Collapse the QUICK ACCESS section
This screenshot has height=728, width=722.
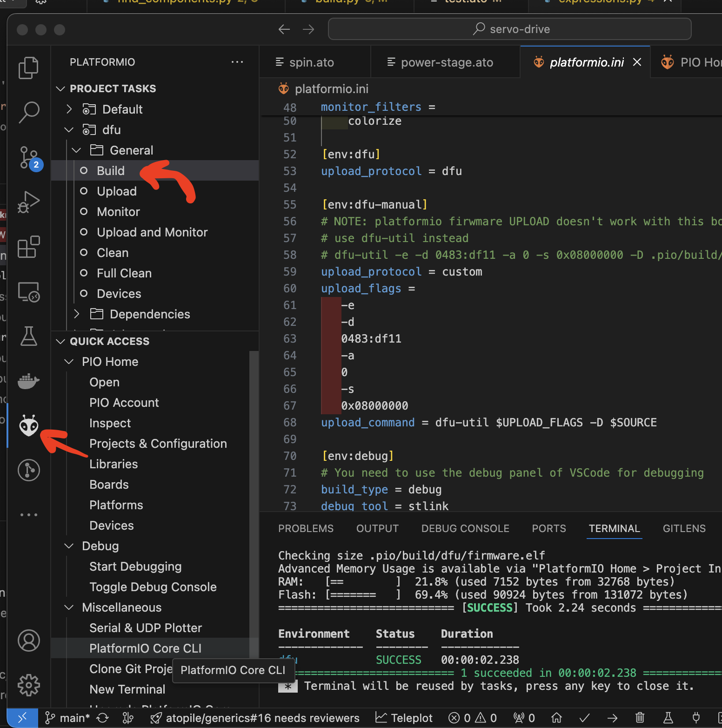point(60,341)
